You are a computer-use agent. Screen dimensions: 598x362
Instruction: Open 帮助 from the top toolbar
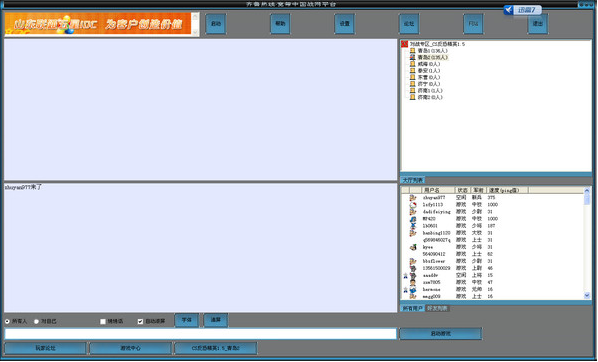(x=280, y=24)
